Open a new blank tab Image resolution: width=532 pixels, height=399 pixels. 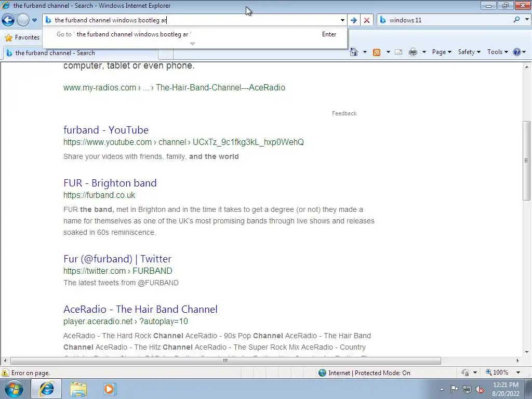166,54
